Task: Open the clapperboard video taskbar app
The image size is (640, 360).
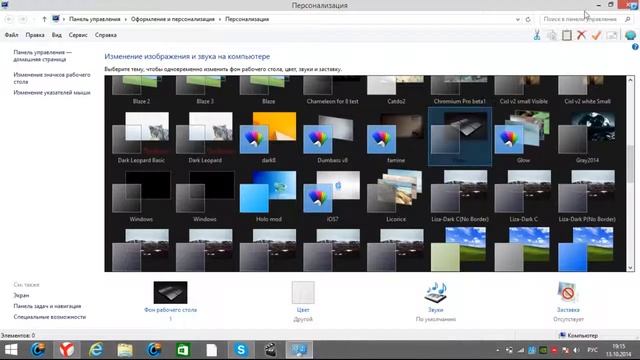Action: coord(270,350)
